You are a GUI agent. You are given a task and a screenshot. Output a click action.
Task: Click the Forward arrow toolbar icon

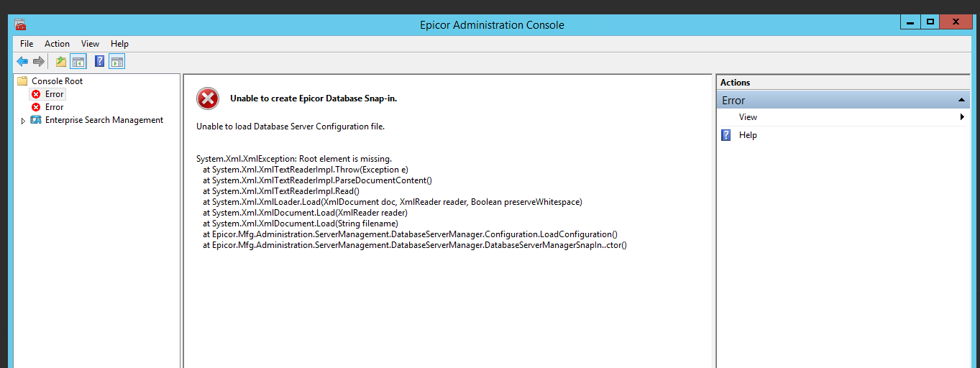[x=39, y=62]
